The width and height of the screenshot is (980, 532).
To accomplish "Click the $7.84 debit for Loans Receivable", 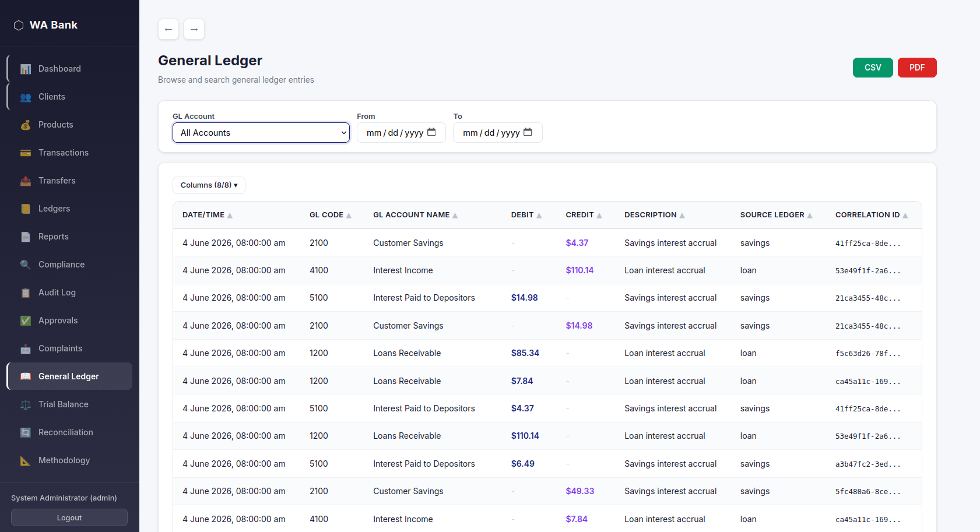I will tap(522, 381).
